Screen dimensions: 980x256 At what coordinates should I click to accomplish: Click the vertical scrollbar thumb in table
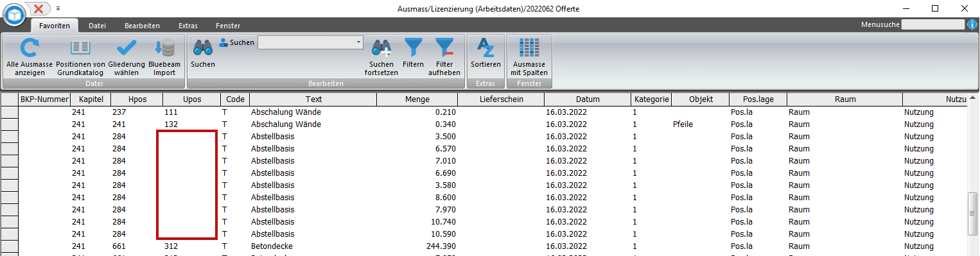tap(973, 214)
